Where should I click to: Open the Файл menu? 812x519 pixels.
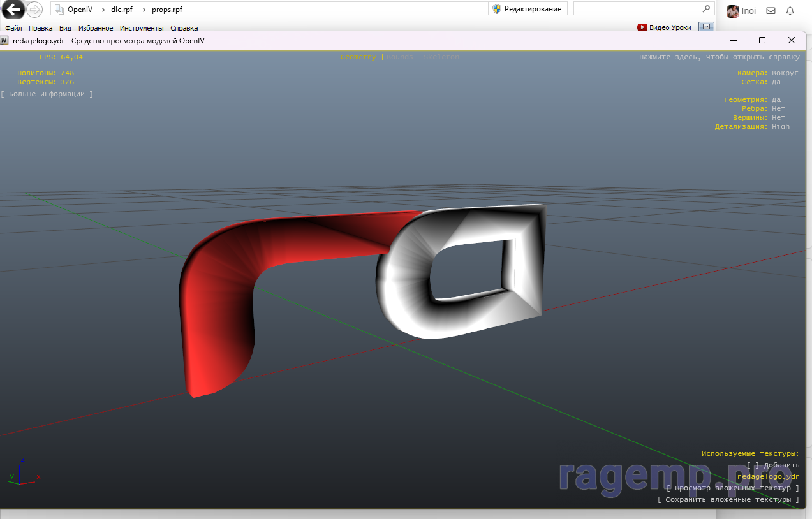pos(13,28)
